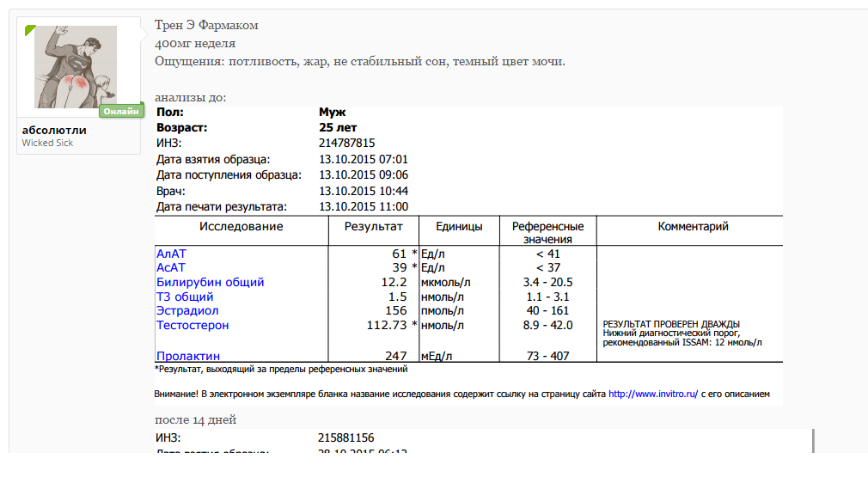
Task: Click the Результат column header
Action: click(373, 227)
